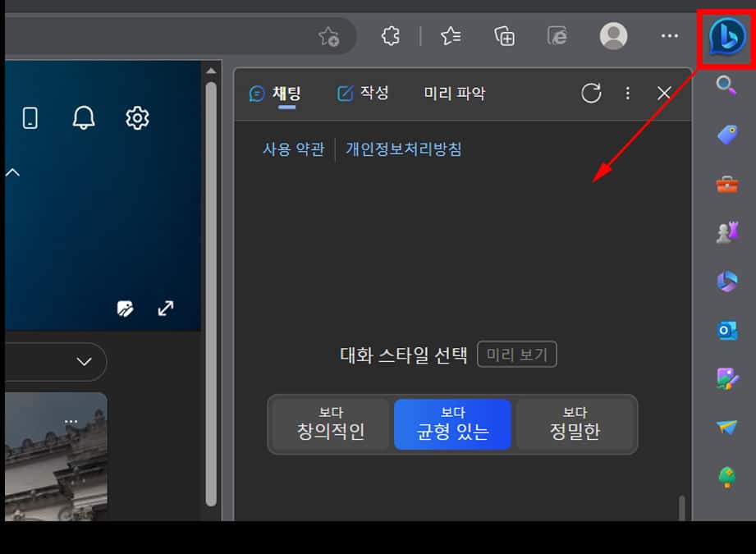Viewport: 756px width, 554px height.
Task: Expand the dropdown chevron below the image
Action: coord(84,362)
